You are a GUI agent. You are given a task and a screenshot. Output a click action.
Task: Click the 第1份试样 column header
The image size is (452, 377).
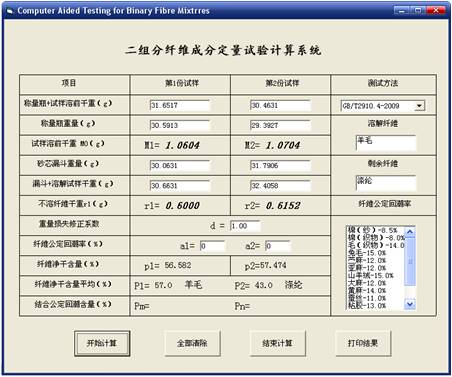click(x=182, y=83)
